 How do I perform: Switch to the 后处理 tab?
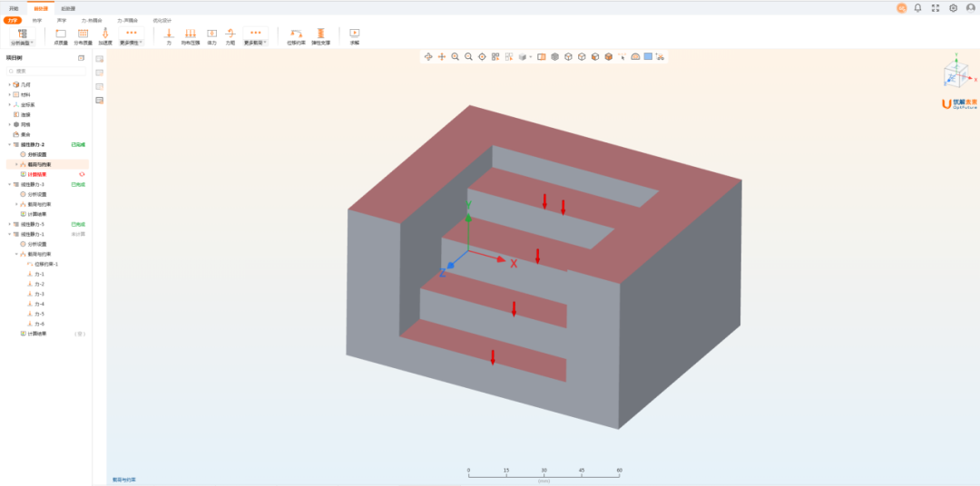point(68,9)
